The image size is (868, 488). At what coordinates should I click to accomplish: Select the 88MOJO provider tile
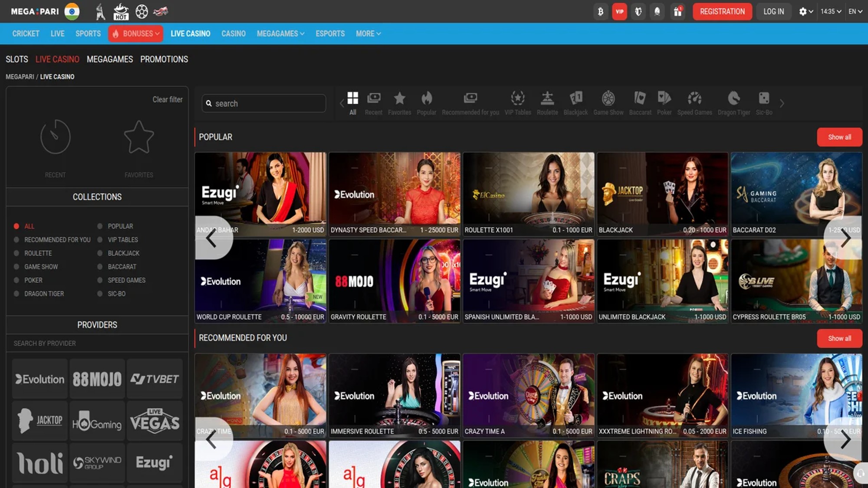point(97,379)
